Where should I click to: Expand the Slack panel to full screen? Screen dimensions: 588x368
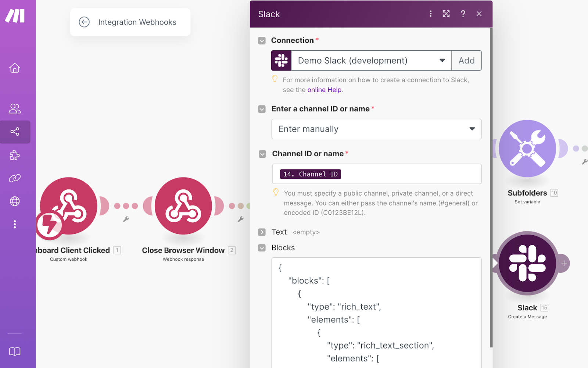[x=446, y=14]
